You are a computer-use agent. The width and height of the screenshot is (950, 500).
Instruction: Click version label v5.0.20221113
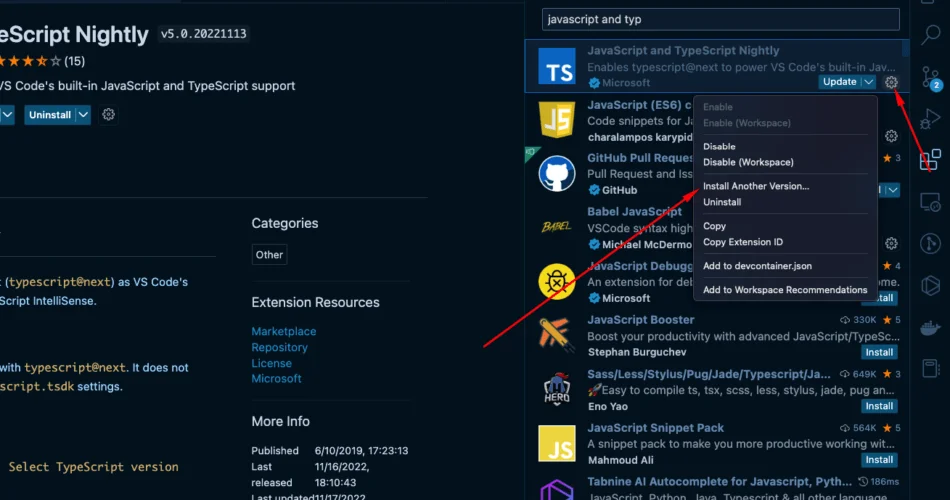pos(204,34)
